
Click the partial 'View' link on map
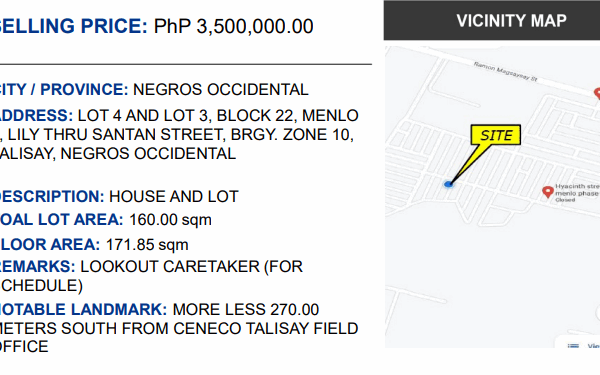coord(593,346)
